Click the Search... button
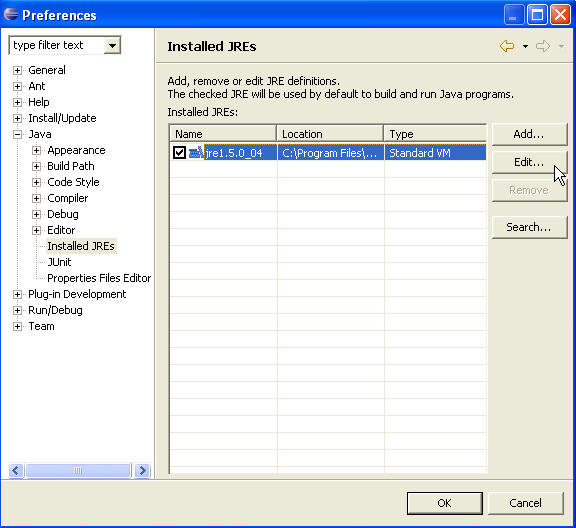The width and height of the screenshot is (576, 528). coord(529,227)
